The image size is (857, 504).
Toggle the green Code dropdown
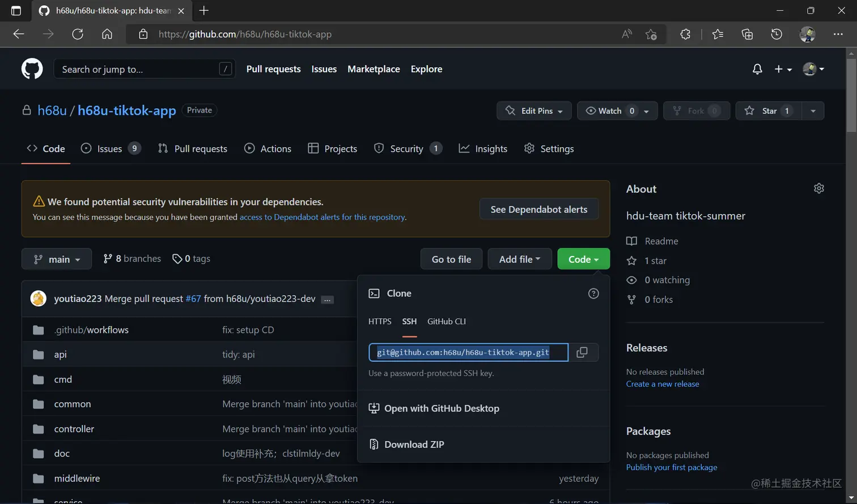click(584, 259)
